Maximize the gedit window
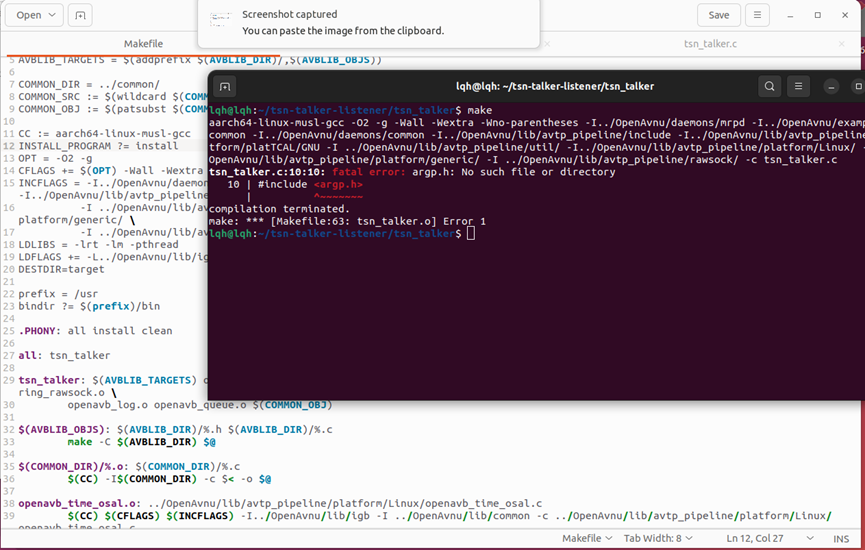This screenshot has width=865, height=550. point(818,15)
